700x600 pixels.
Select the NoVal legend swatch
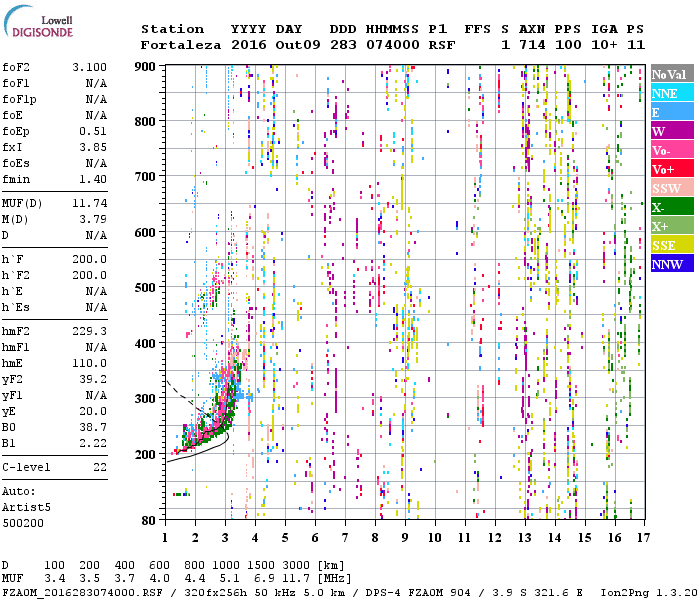point(672,74)
